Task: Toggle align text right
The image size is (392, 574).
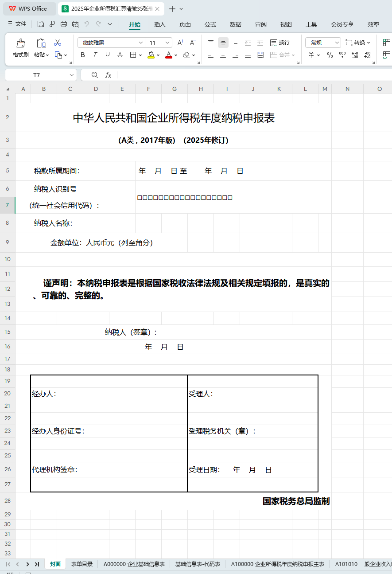Action: [236, 55]
